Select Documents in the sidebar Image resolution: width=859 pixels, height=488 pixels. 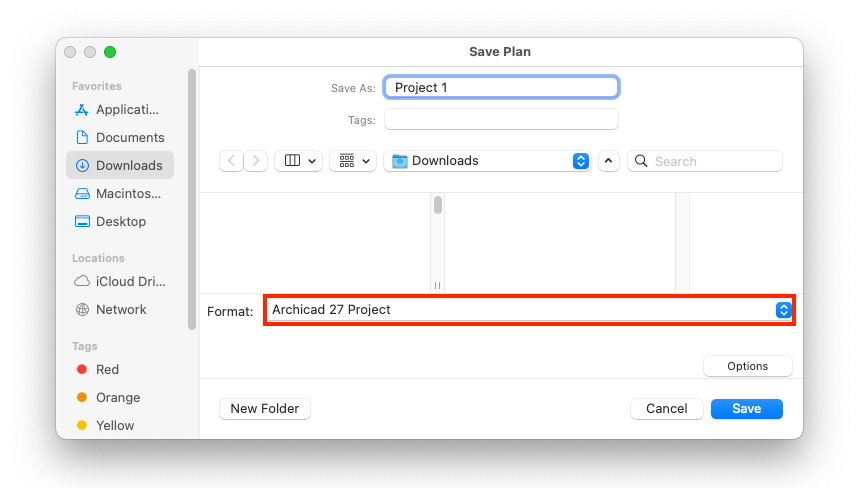coord(119,137)
